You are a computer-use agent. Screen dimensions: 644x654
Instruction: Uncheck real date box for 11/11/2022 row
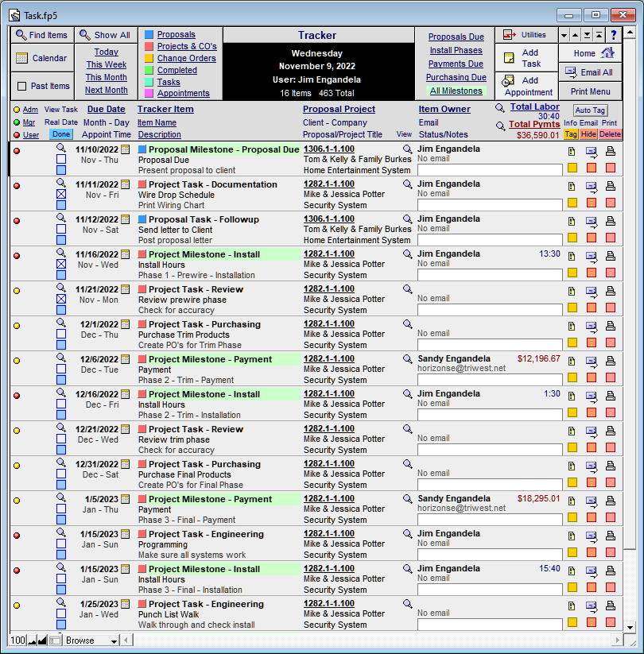61,194
